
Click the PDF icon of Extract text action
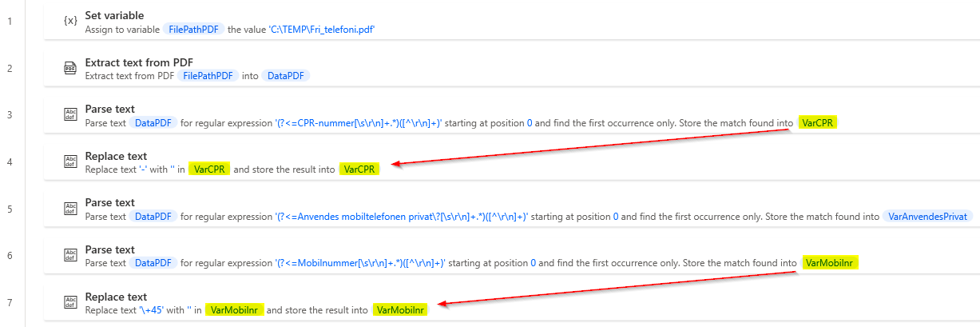[x=70, y=68]
